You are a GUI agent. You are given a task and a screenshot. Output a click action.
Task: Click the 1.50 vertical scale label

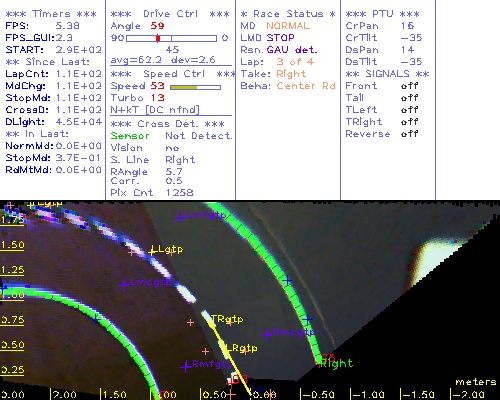click(12, 245)
